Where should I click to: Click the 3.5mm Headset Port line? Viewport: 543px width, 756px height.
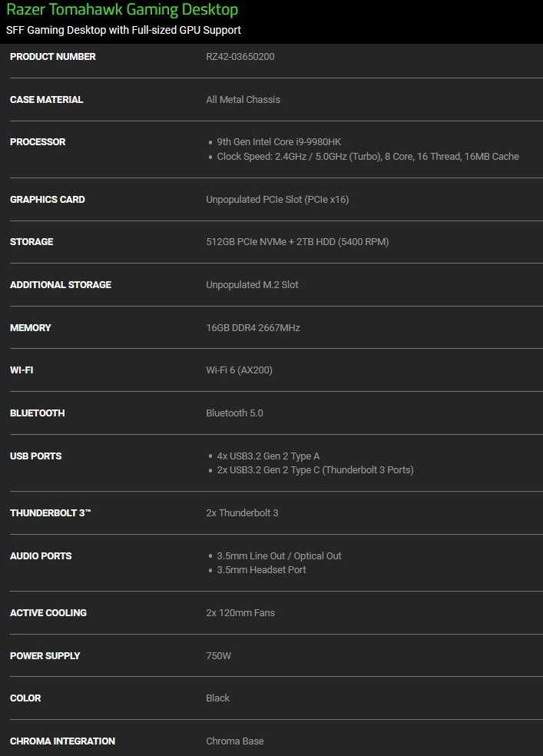click(x=261, y=570)
